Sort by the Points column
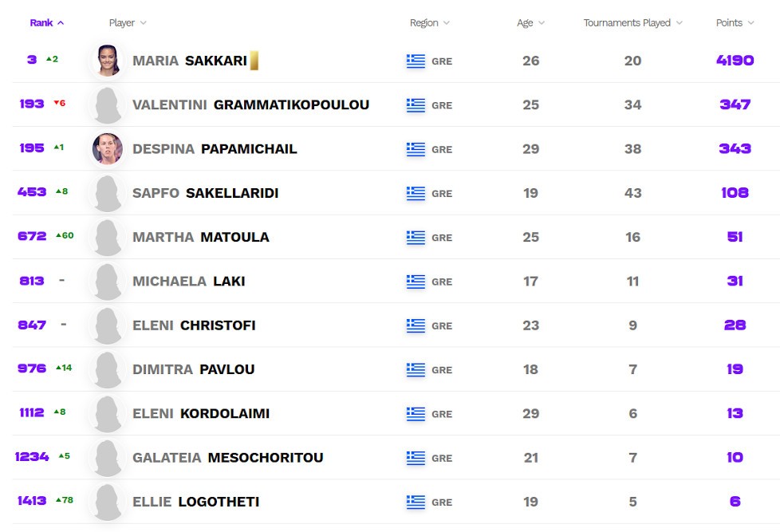Screen dimensions: 780x532 click(735, 23)
